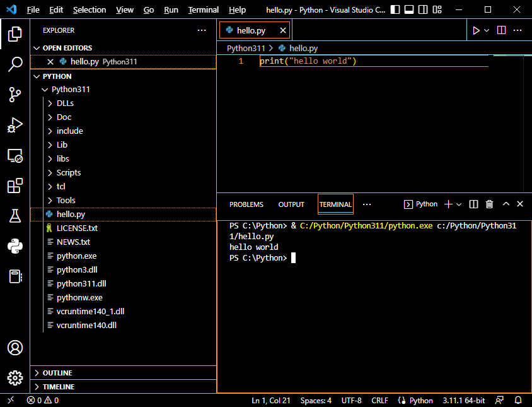Select the Terminal tab
This screenshot has width=532, height=407.
pos(335,204)
